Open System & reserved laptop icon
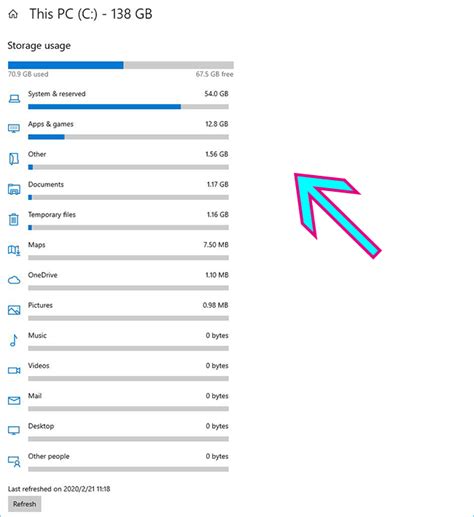 click(x=14, y=99)
